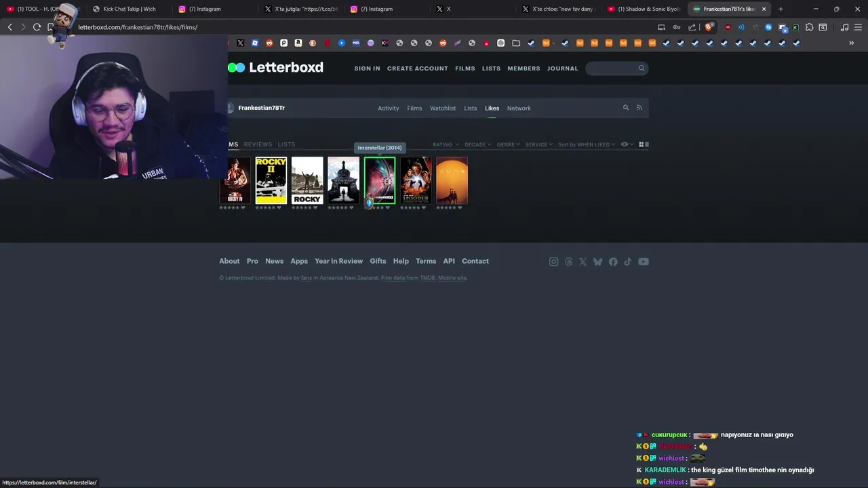Screen dimensions: 868x488
Task: Switch to grid view layout
Action: click(x=642, y=144)
